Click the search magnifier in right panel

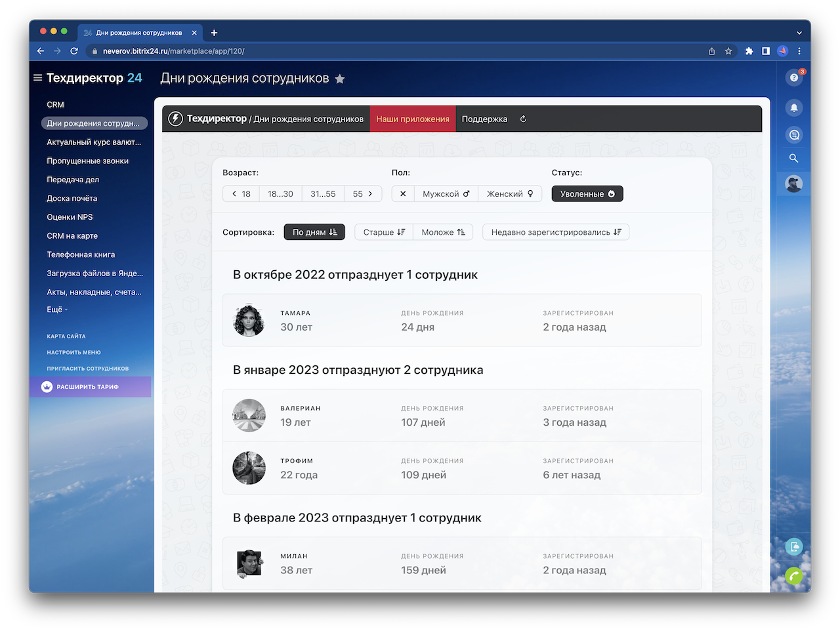coord(794,158)
